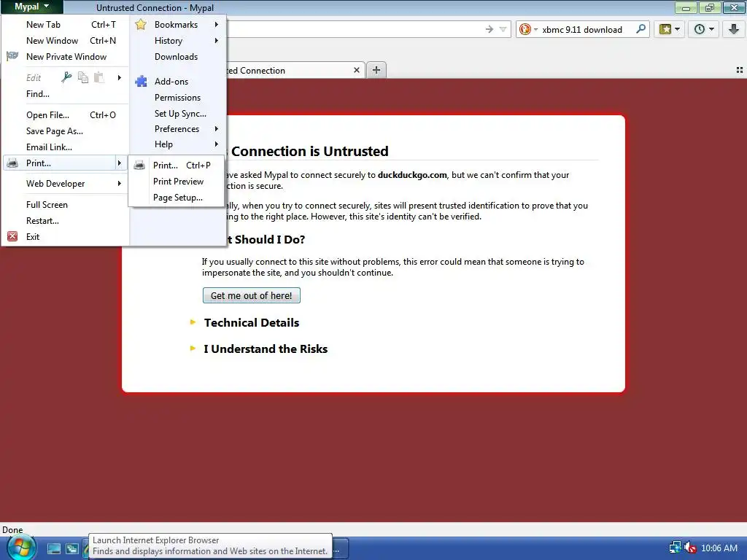Viewport: 747px width, 560px height.
Task: Select Print Preview in the submenu
Action: [177, 182]
